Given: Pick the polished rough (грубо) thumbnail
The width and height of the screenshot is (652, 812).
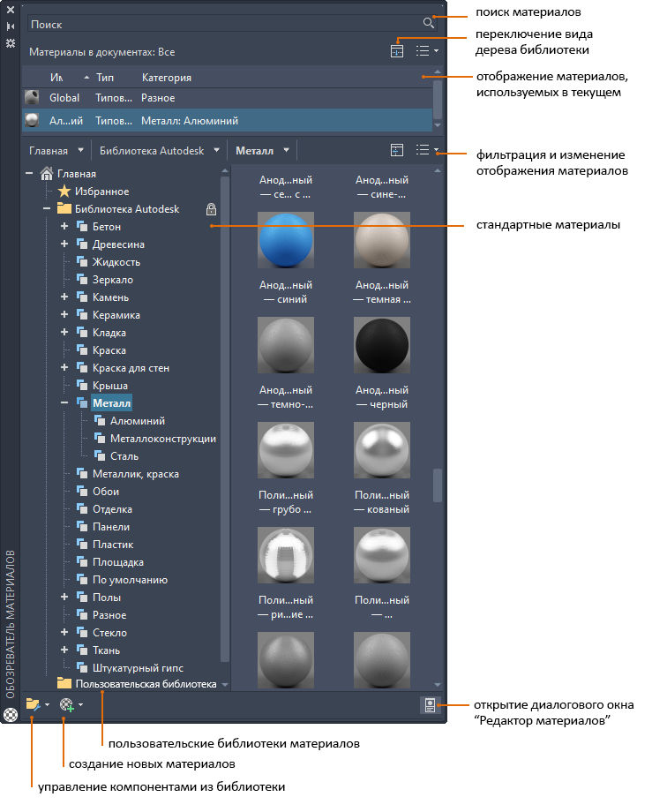Looking at the screenshot, I should click(286, 450).
